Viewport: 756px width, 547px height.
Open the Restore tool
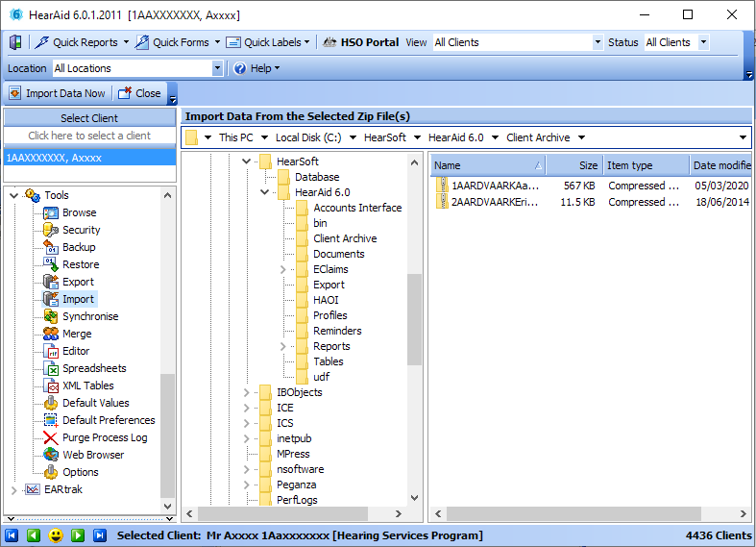click(x=81, y=264)
